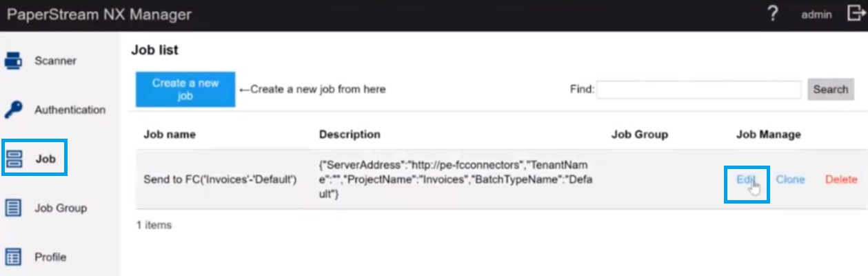Edit the Send to FC job
This screenshot has width=868, height=276.
tap(745, 179)
